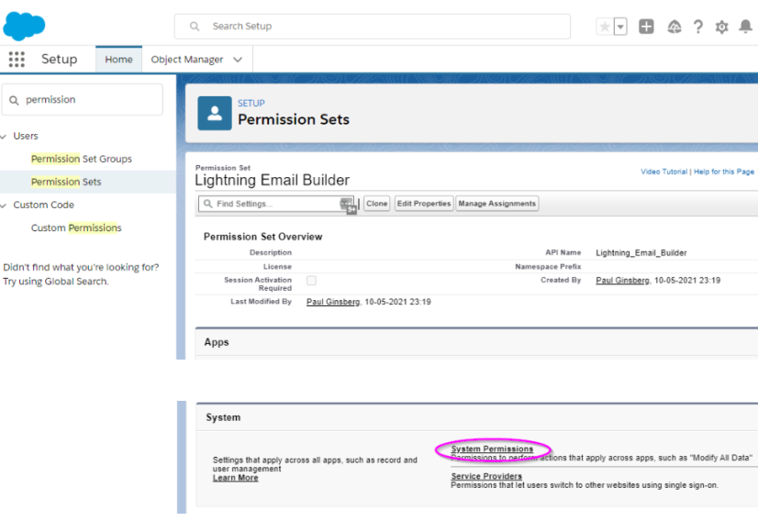
Task: Open the notifications bell
Action: point(745,27)
